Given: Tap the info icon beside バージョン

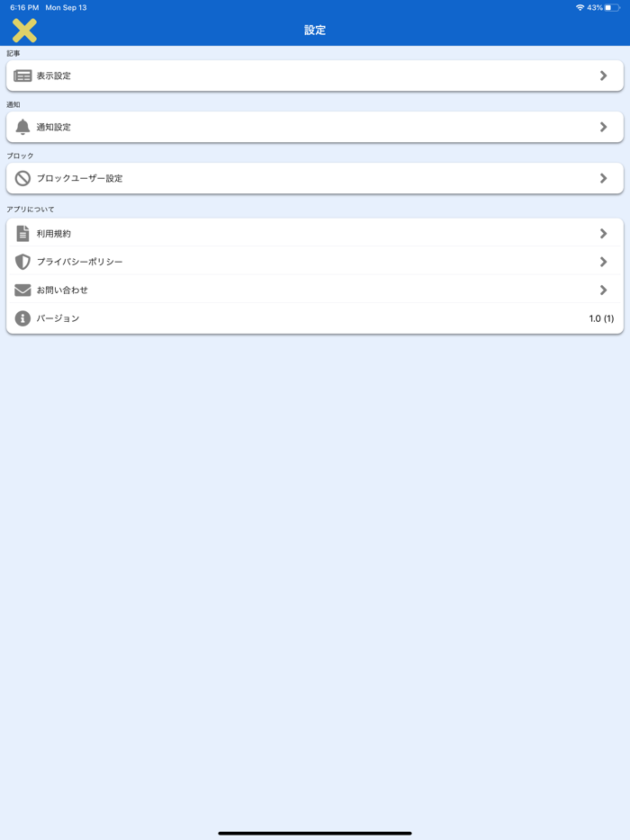Looking at the screenshot, I should click(x=22, y=318).
